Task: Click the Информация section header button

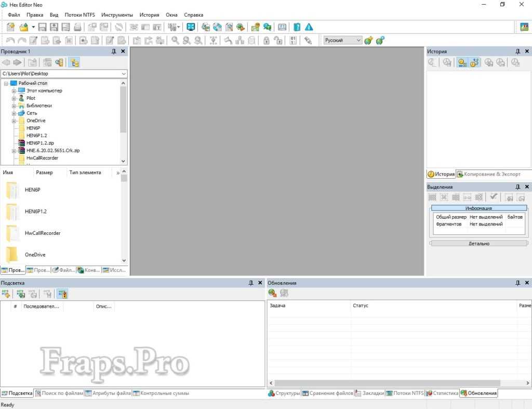Action: 478,208
